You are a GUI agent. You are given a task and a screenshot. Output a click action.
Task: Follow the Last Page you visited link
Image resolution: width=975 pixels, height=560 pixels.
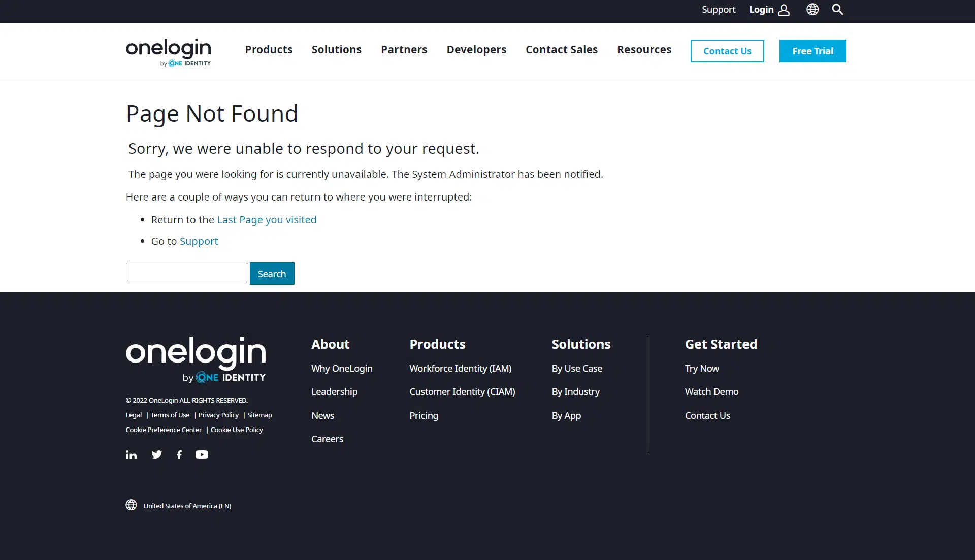[267, 220]
